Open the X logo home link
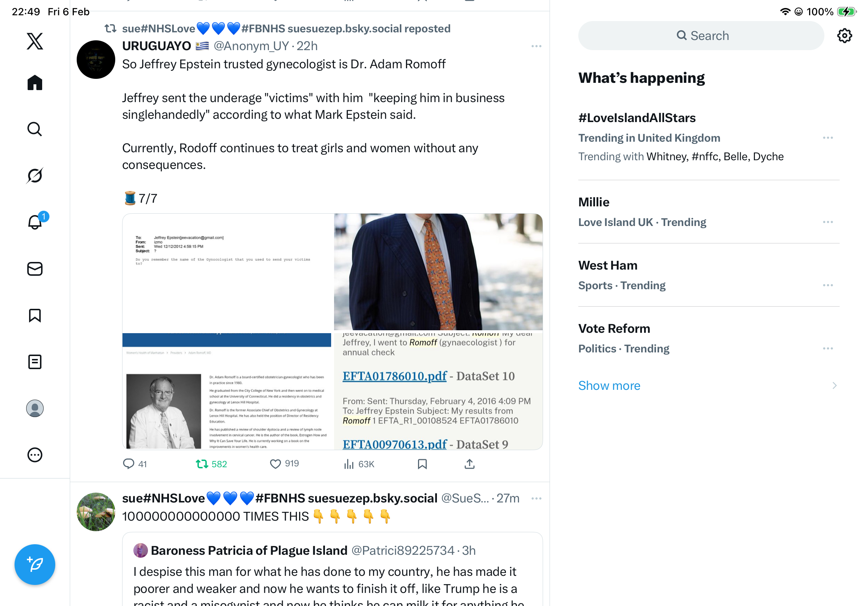Image resolution: width=868 pixels, height=606 pixels. (35, 41)
